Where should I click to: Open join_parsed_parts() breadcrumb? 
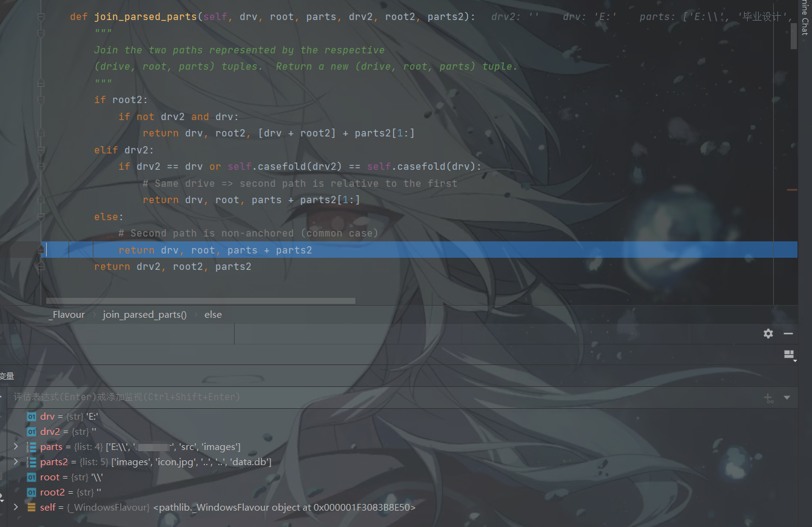145,315
